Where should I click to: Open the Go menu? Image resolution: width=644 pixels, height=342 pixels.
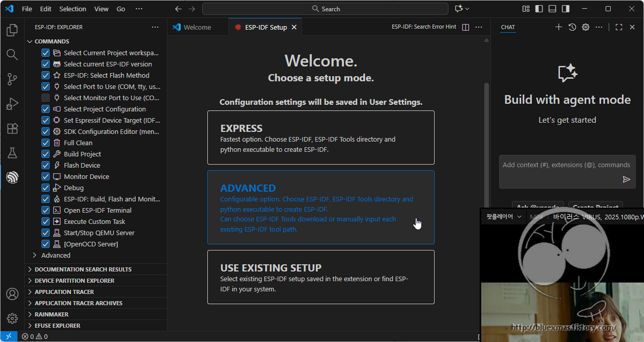[x=121, y=9]
